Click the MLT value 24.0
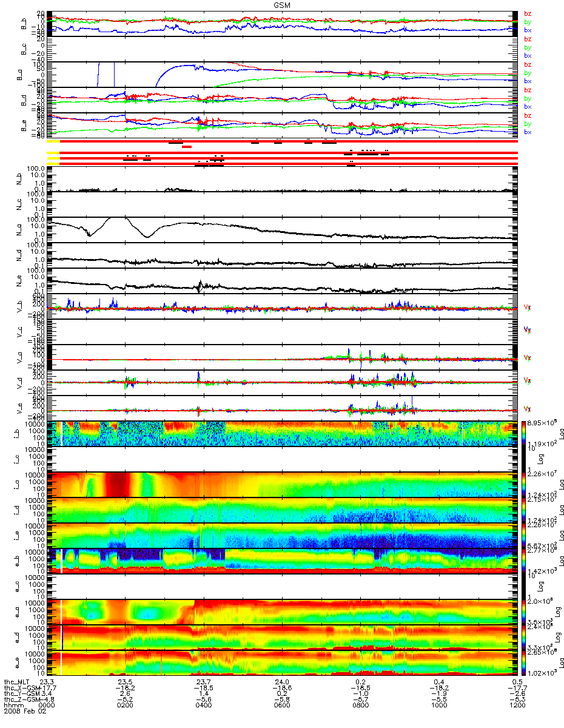The height and width of the screenshot is (728, 564). (x=282, y=681)
